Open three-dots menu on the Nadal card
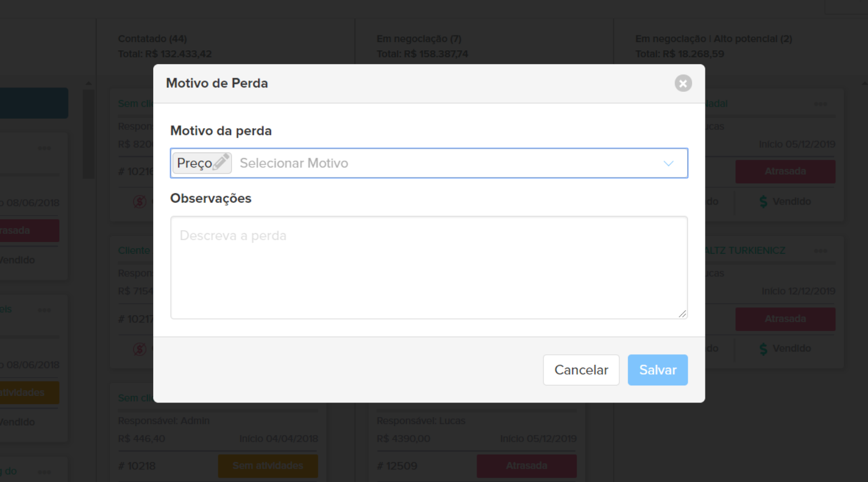The height and width of the screenshot is (482, 868). click(820, 104)
